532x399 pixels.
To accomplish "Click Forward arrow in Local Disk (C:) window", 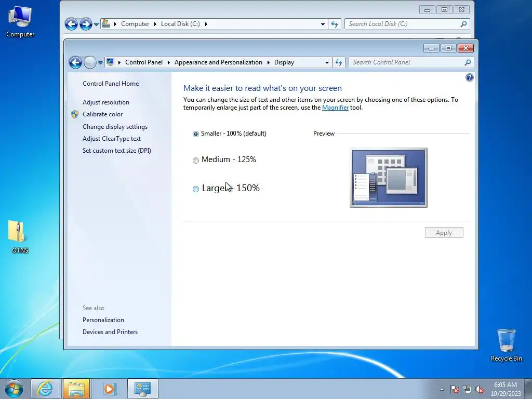I will click(x=86, y=24).
